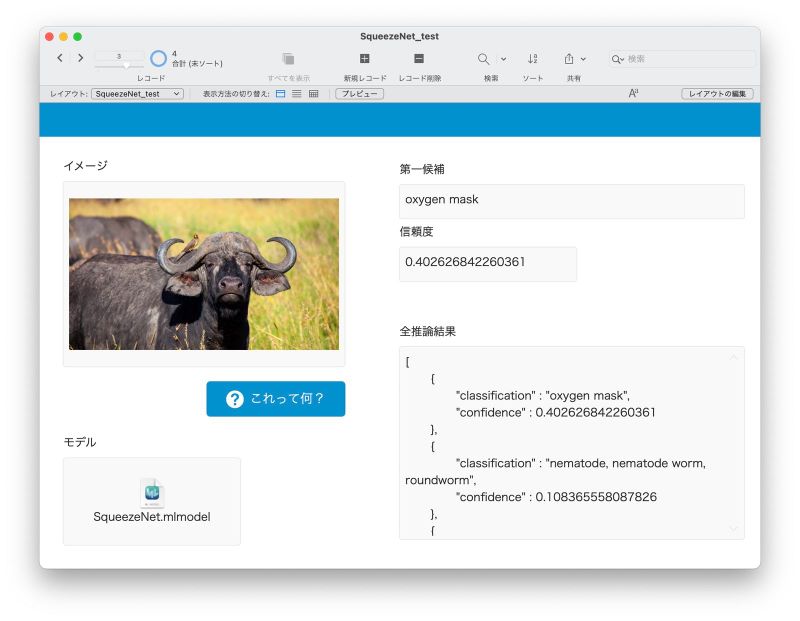Click the SqueezeNet.mlmodel filename text
Image resolution: width=800 pixels, height=621 pixels.
[x=152, y=517]
